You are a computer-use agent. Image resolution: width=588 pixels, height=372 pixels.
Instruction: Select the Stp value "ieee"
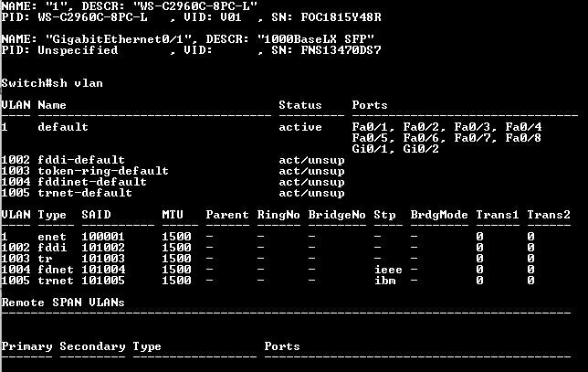pos(388,270)
